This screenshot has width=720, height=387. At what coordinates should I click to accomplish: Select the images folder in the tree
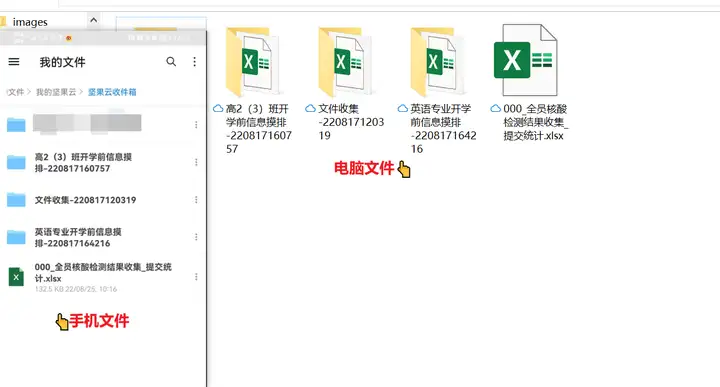click(x=30, y=22)
